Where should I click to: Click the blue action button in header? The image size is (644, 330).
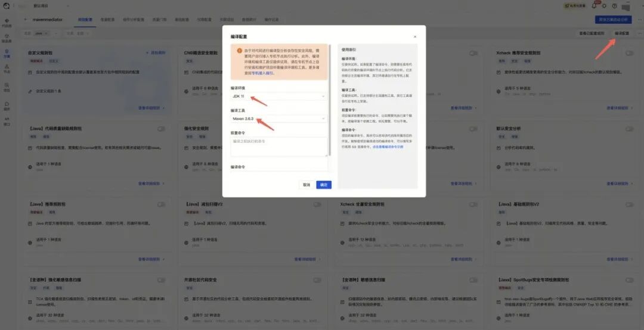614,19
